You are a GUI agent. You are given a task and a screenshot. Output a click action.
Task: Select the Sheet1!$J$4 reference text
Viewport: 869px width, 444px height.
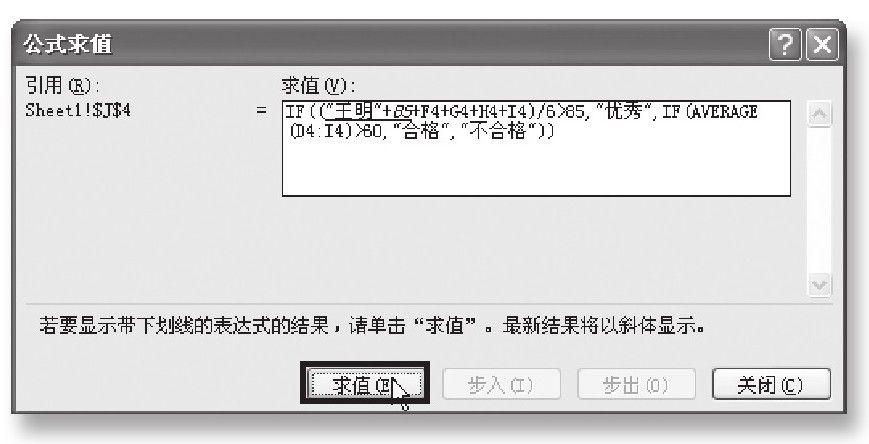tap(78, 110)
